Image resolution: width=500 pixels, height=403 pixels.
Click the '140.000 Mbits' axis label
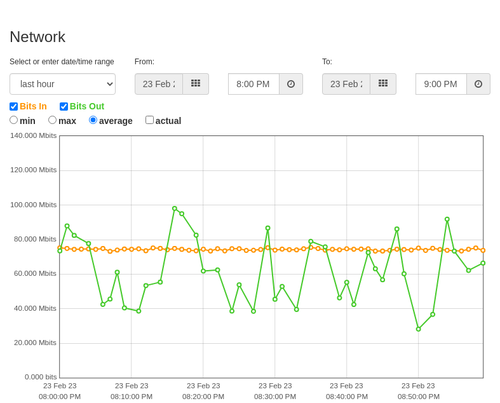(33, 136)
